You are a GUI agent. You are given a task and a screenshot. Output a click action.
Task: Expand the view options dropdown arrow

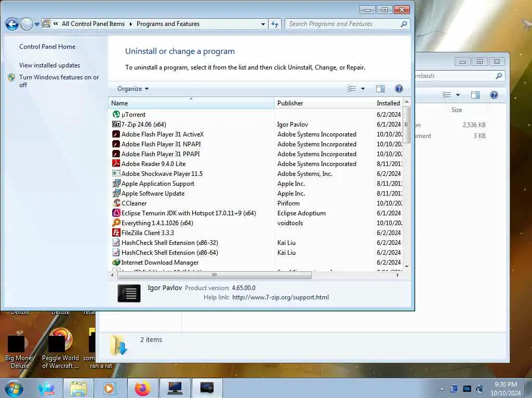pyautogui.click(x=363, y=89)
